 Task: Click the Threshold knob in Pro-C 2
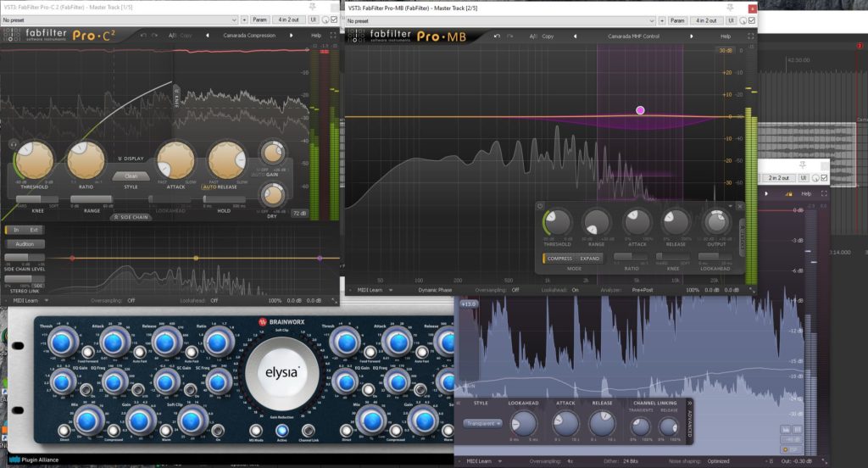pos(34,160)
